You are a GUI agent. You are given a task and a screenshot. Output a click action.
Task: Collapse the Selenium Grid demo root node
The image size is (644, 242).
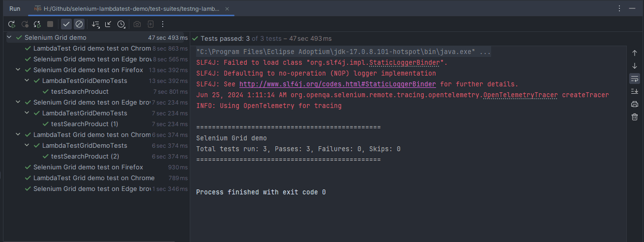pos(9,37)
